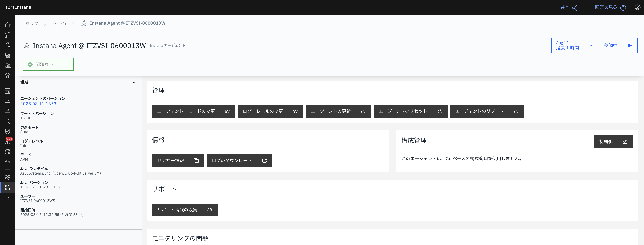Click the 共有 share icon
The width and height of the screenshot is (644, 245).
click(575, 7)
